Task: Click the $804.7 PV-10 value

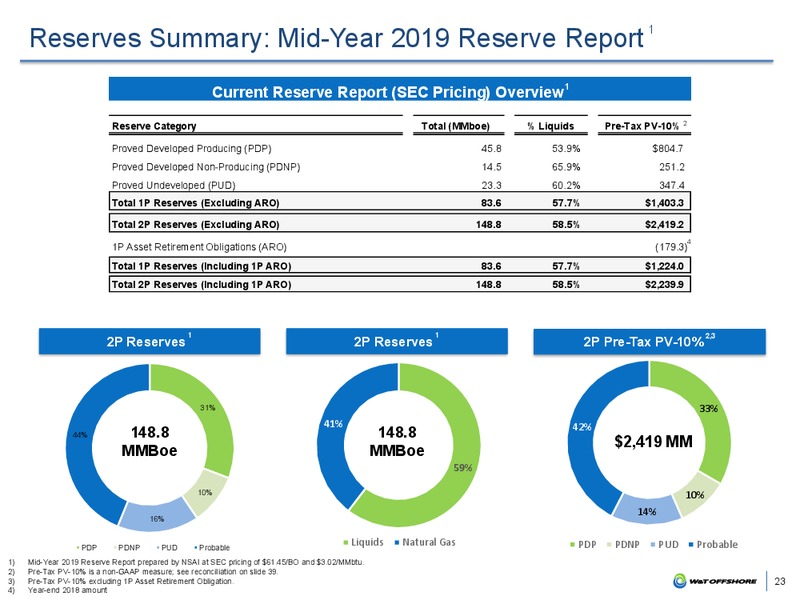Action: coord(667,149)
